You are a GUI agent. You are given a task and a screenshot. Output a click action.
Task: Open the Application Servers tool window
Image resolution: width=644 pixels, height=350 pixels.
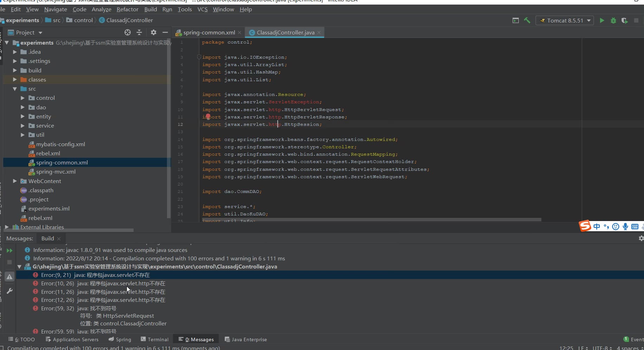point(72,339)
